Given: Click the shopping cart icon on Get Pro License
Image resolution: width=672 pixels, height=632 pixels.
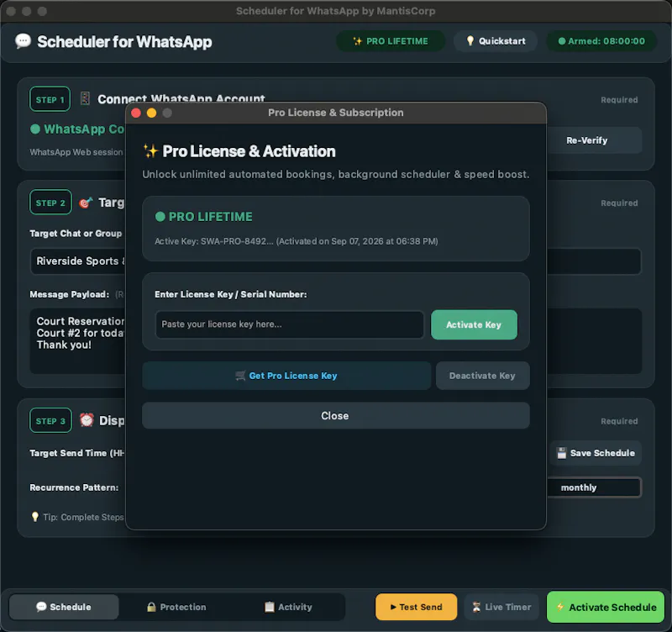Looking at the screenshot, I should tap(240, 376).
